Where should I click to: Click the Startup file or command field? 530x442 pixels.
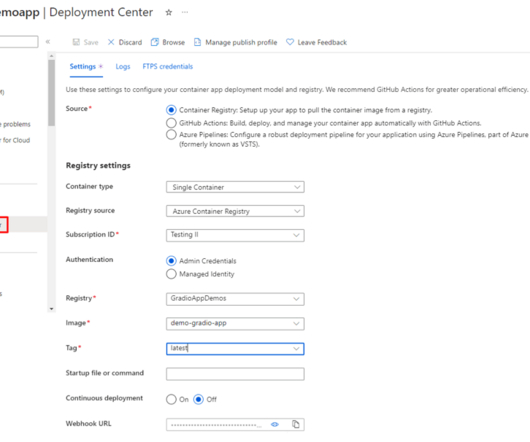point(235,374)
